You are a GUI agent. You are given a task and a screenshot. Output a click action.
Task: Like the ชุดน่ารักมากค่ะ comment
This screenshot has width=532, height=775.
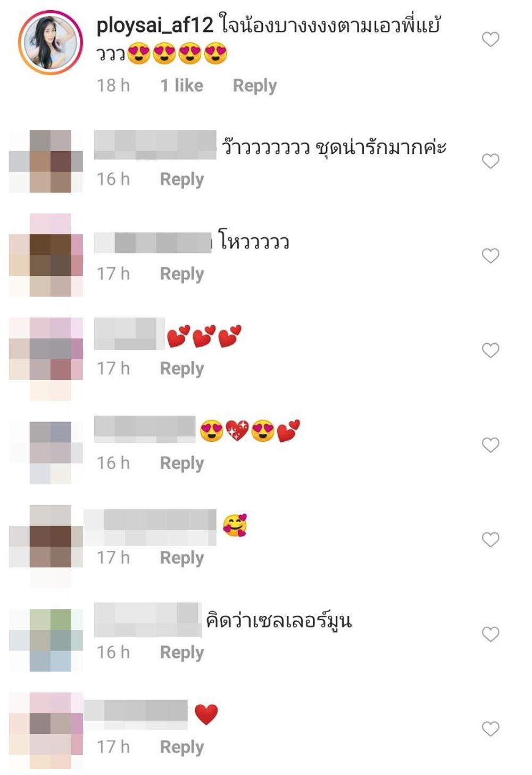tap(491, 161)
